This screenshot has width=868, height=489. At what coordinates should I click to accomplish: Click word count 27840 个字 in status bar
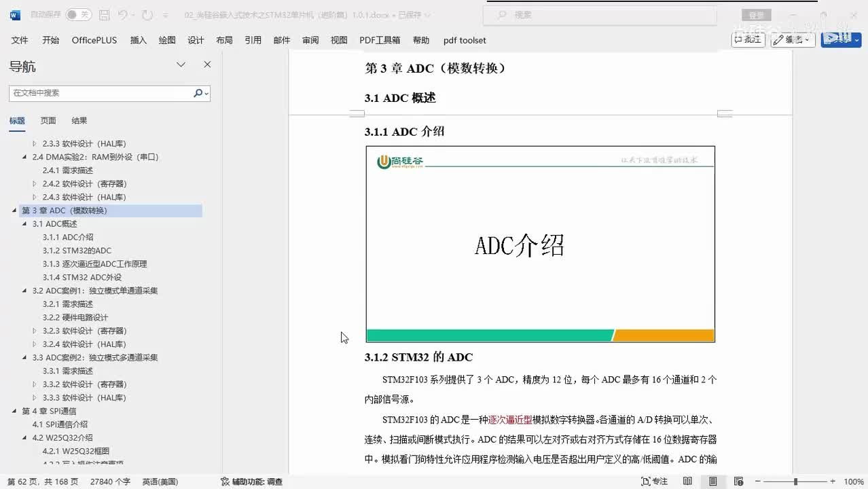pyautogui.click(x=110, y=482)
